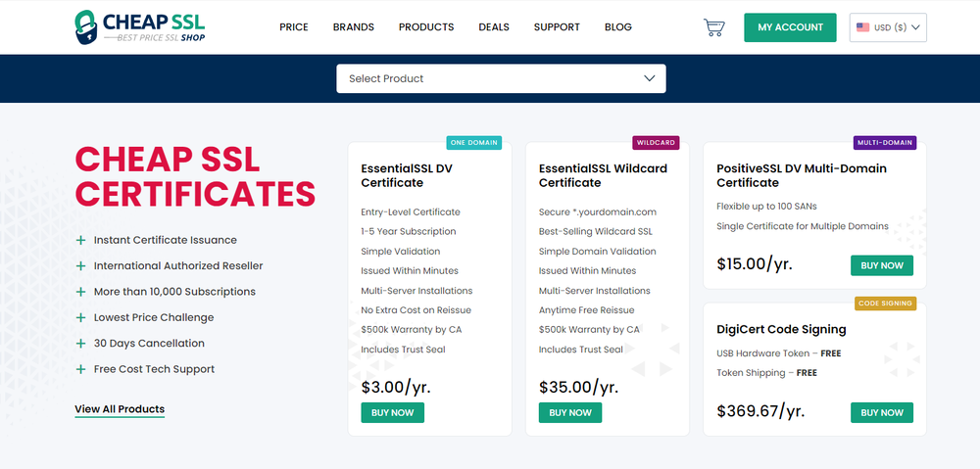980x469 pixels.
Task: Click the US flag currency icon
Action: (862, 27)
